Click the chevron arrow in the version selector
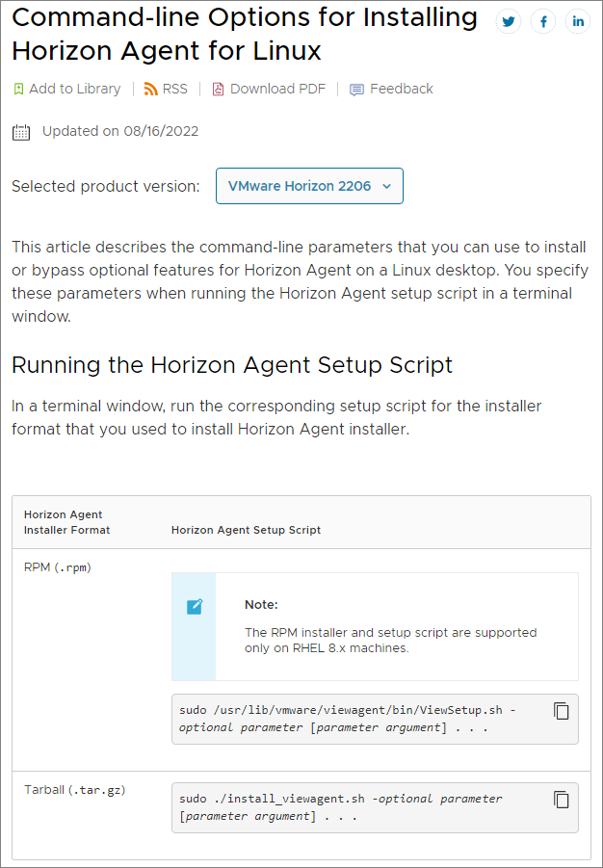Screen dimensions: 603x868 [386, 187]
